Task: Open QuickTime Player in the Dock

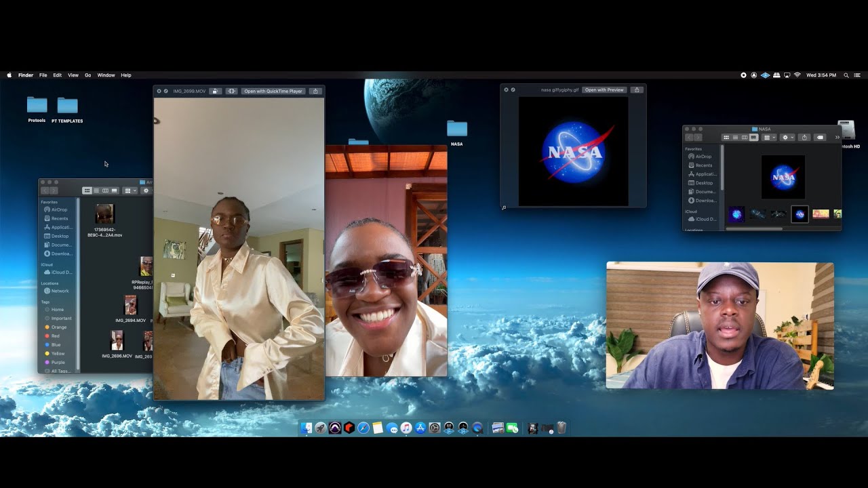Action: (478, 428)
